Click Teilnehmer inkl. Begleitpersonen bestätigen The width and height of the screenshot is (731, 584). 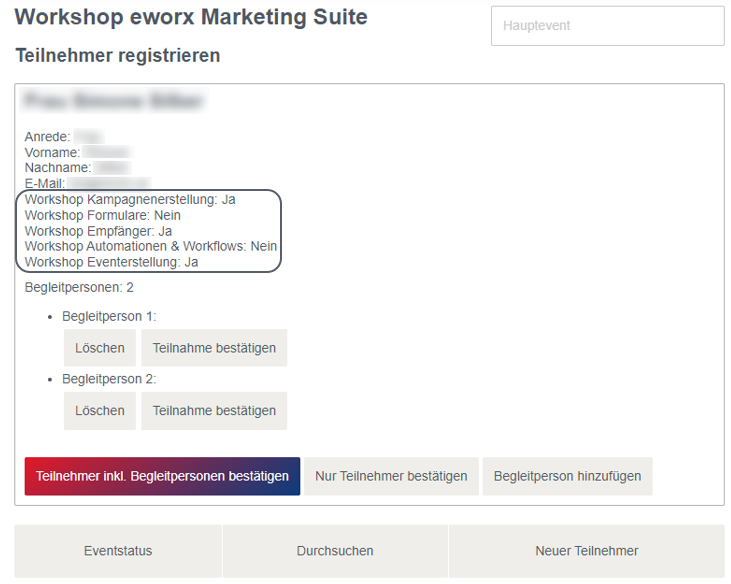162,476
